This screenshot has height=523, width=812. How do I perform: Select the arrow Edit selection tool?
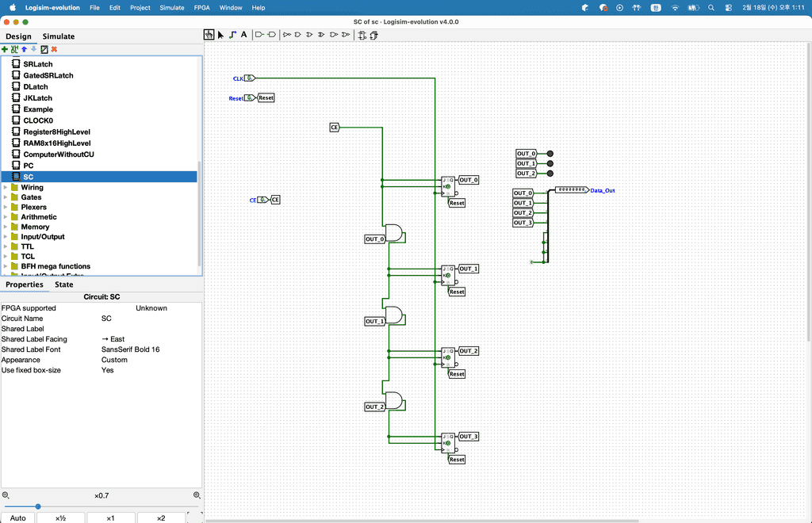point(220,35)
